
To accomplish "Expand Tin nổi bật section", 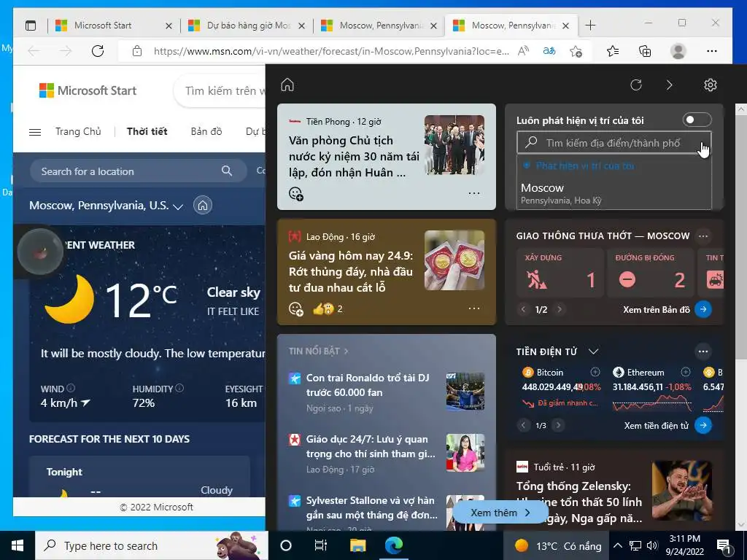I will point(318,351).
